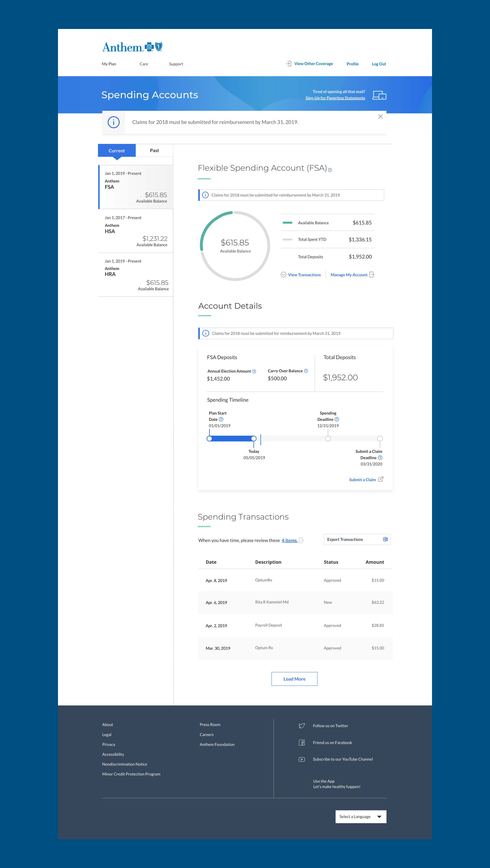Select the Anthem HSA account card
This screenshot has height=868, width=490.
coord(136,231)
